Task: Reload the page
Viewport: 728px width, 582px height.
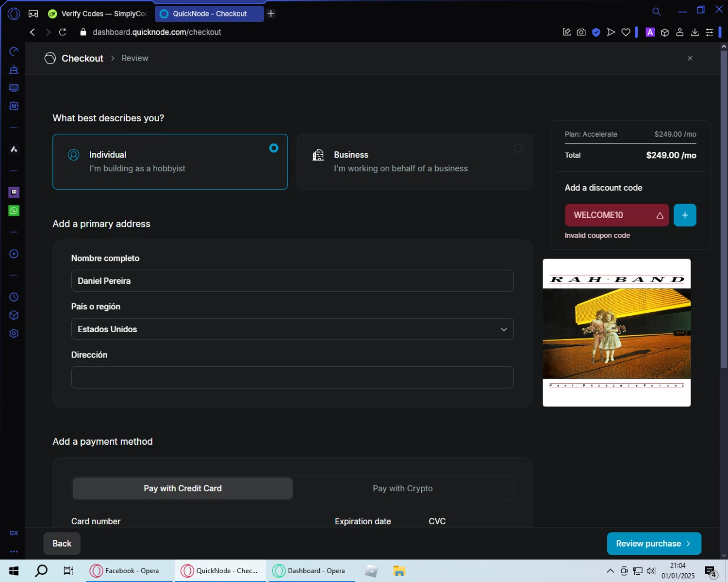Action: point(63,32)
